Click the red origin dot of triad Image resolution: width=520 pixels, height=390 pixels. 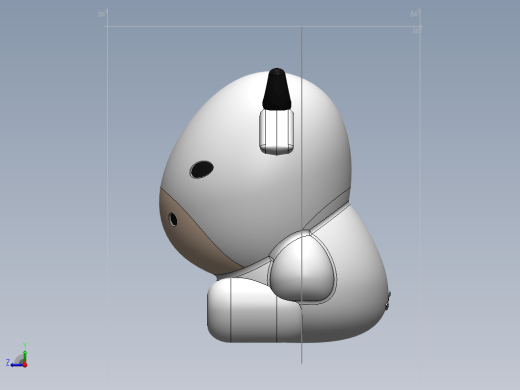click(25, 365)
